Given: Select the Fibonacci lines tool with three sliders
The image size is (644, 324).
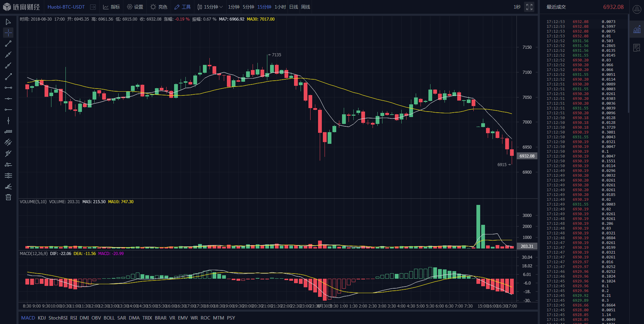Looking at the screenshot, I should click(x=8, y=175).
